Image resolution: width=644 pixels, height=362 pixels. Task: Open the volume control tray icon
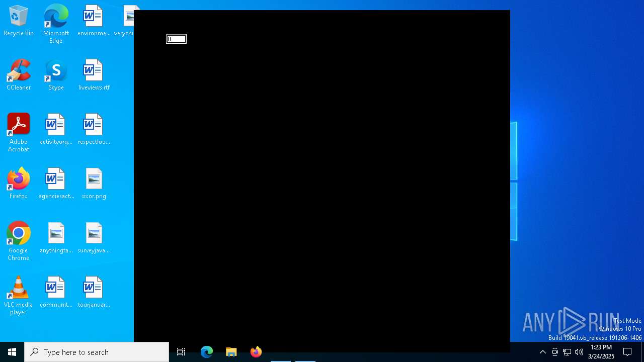(x=579, y=352)
